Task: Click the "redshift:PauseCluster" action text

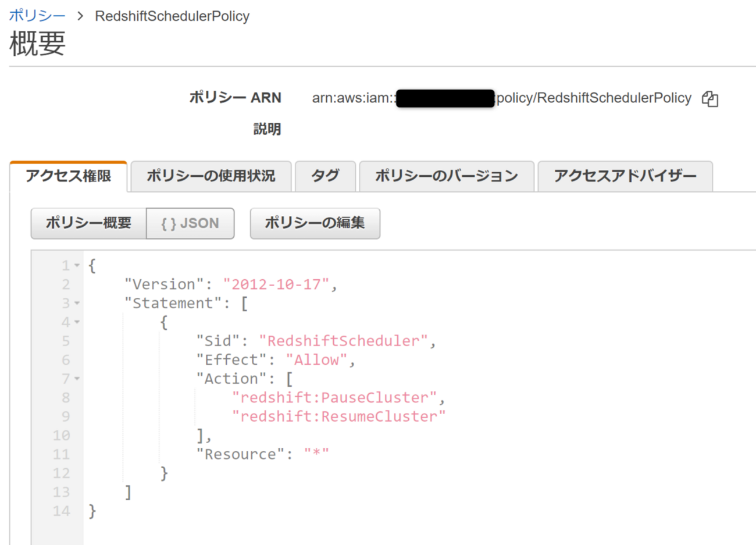Action: pos(334,398)
